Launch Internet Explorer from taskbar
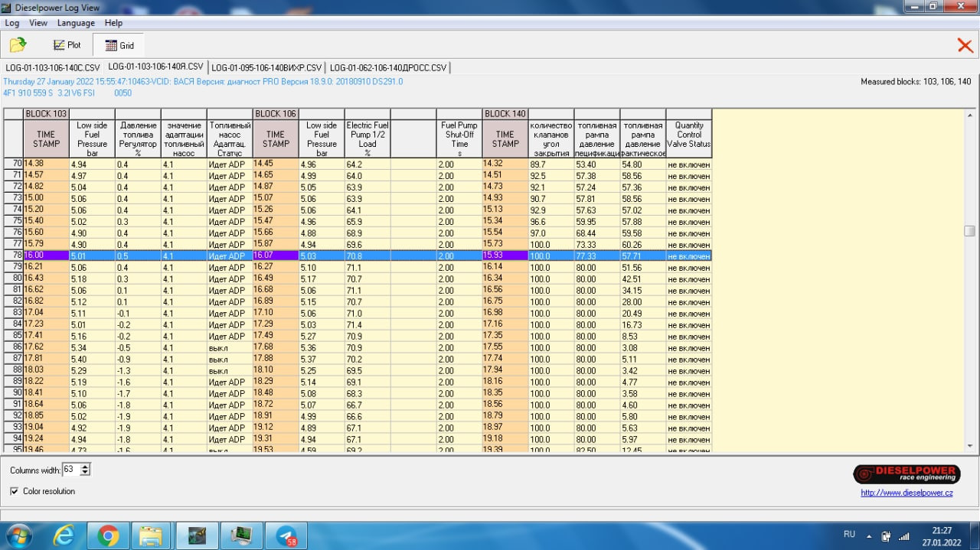Screen dimensions: 980x550 [64, 535]
